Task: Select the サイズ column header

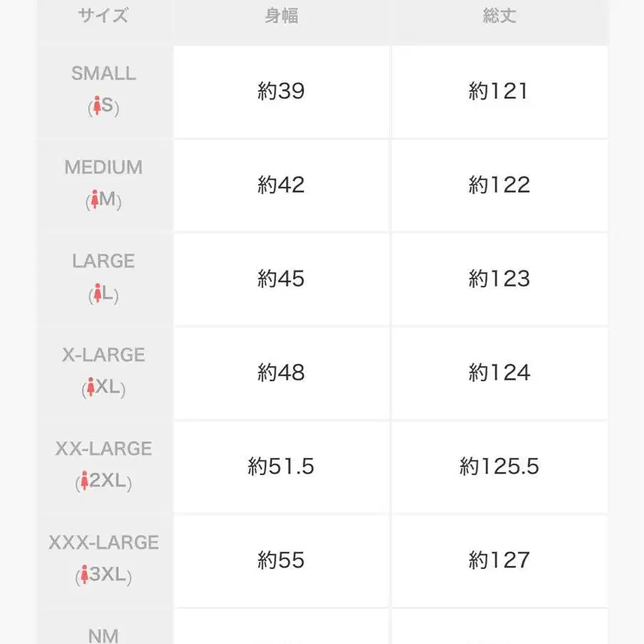Action: (104, 16)
